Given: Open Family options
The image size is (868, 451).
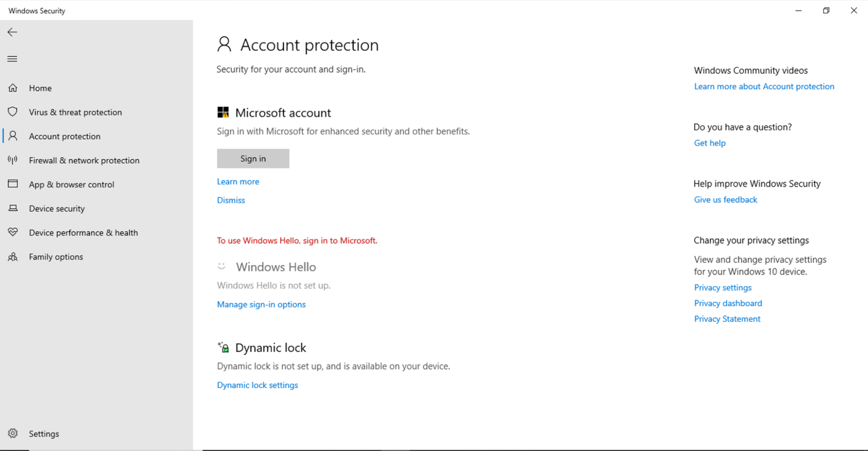Looking at the screenshot, I should click(x=56, y=257).
